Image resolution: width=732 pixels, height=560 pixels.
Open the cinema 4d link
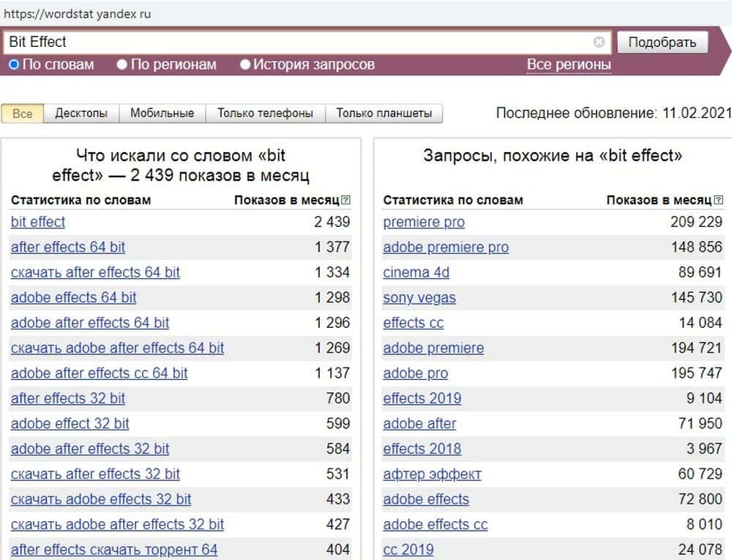tap(417, 272)
